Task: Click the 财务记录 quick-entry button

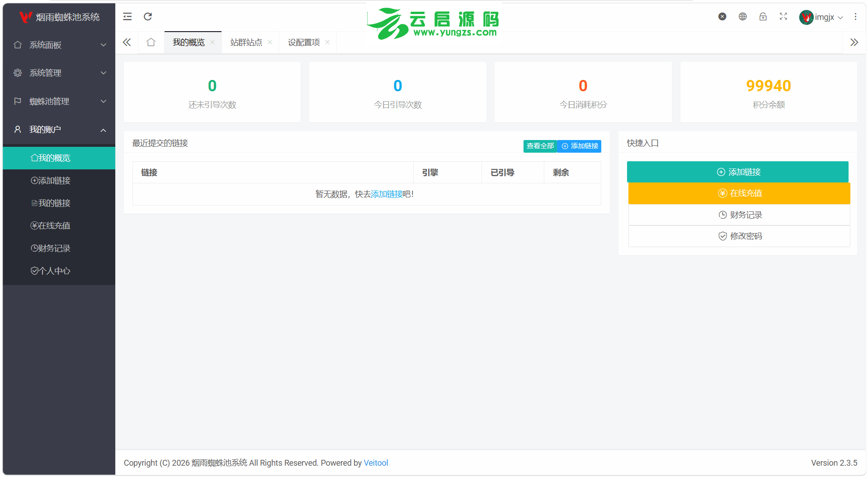Action: pos(739,215)
